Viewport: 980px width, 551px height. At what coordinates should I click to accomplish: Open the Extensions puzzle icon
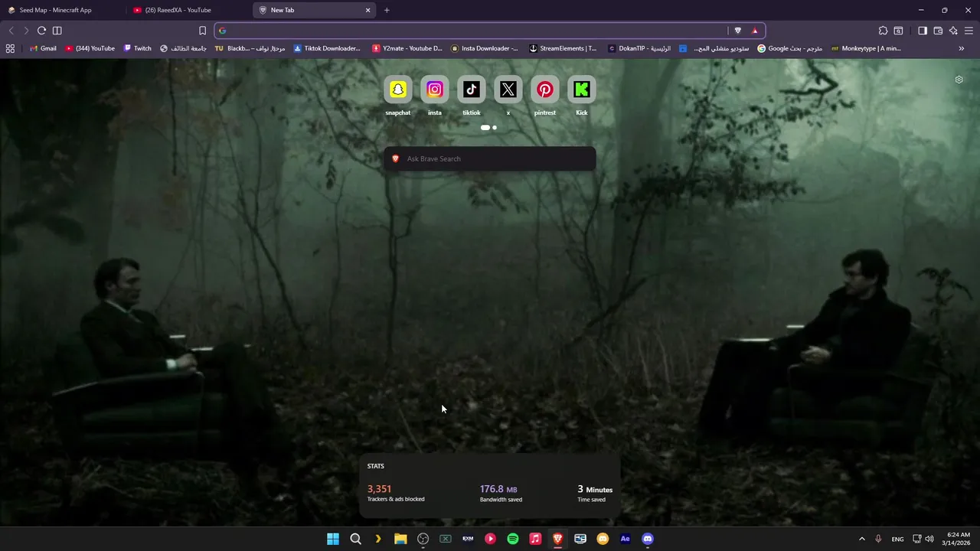click(883, 31)
